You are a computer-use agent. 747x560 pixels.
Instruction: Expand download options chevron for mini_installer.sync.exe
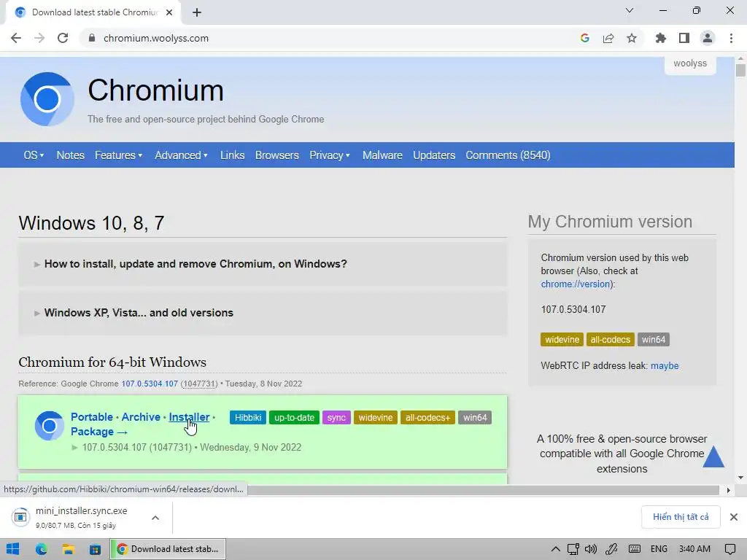pyautogui.click(x=155, y=518)
